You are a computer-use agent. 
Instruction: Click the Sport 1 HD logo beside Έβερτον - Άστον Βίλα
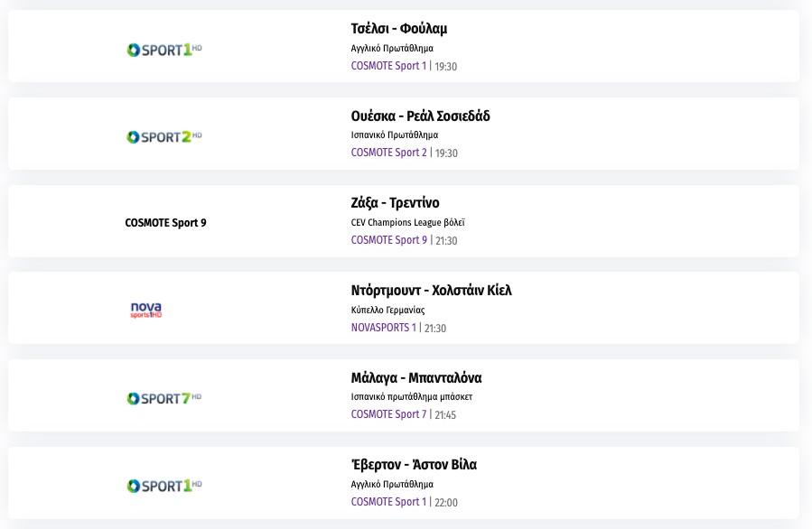pyautogui.click(x=164, y=486)
